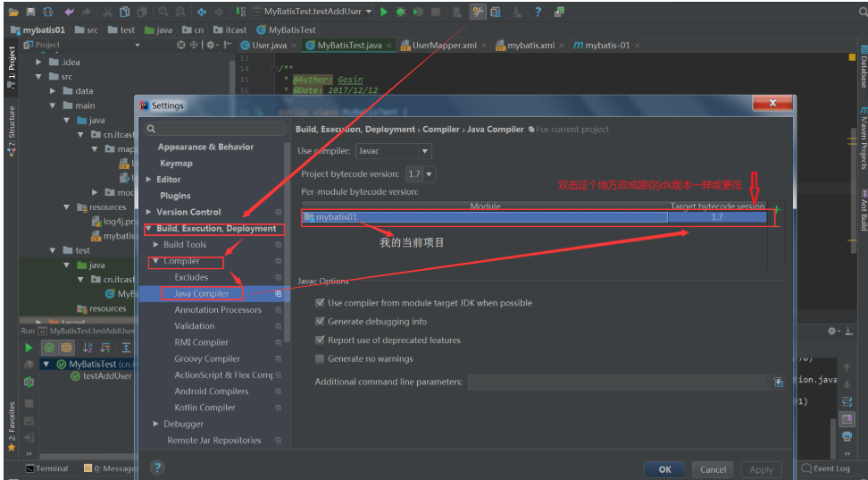Click the scroll-from-source target icon in the Project panel

(181, 45)
